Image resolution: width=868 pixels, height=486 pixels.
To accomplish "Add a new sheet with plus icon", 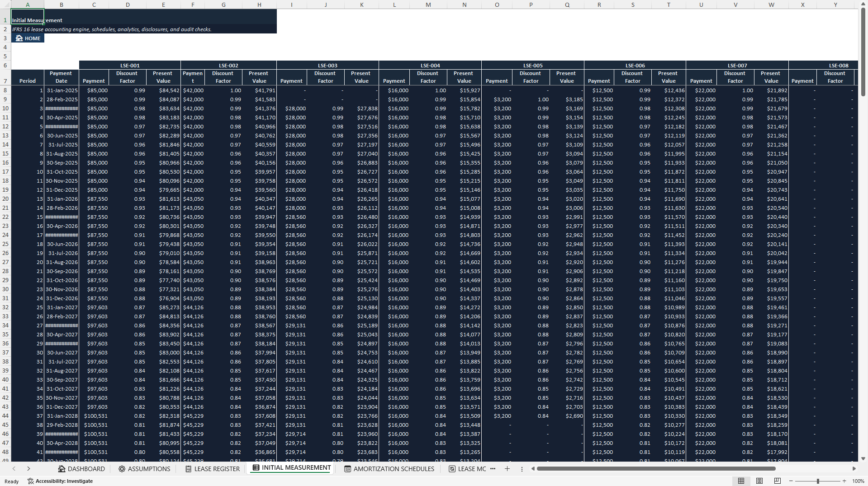I will [507, 469].
